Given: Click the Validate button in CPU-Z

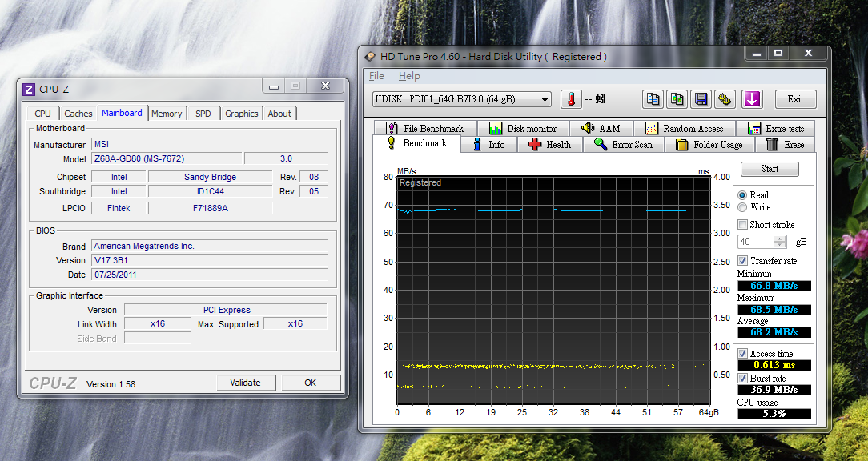Looking at the screenshot, I should tap(245, 383).
